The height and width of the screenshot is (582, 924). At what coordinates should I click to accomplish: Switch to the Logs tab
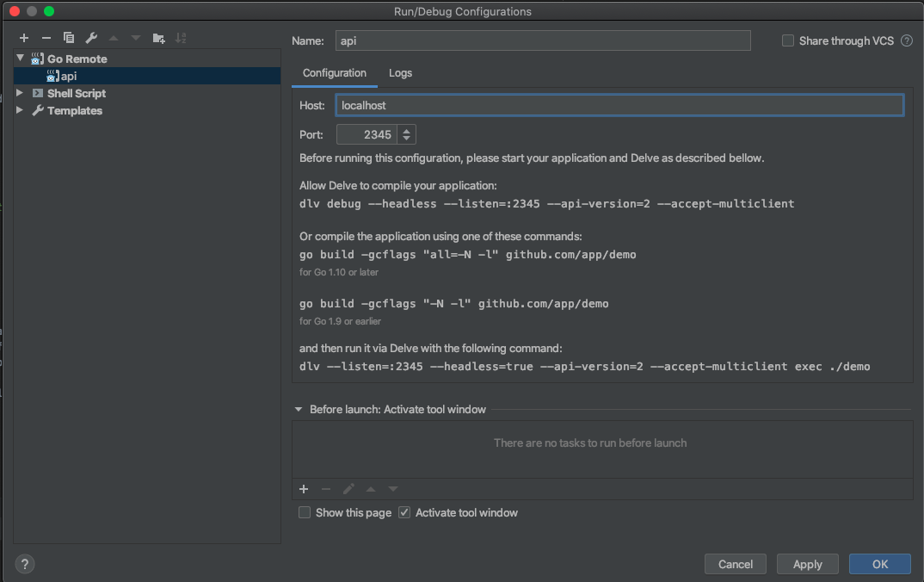(400, 73)
